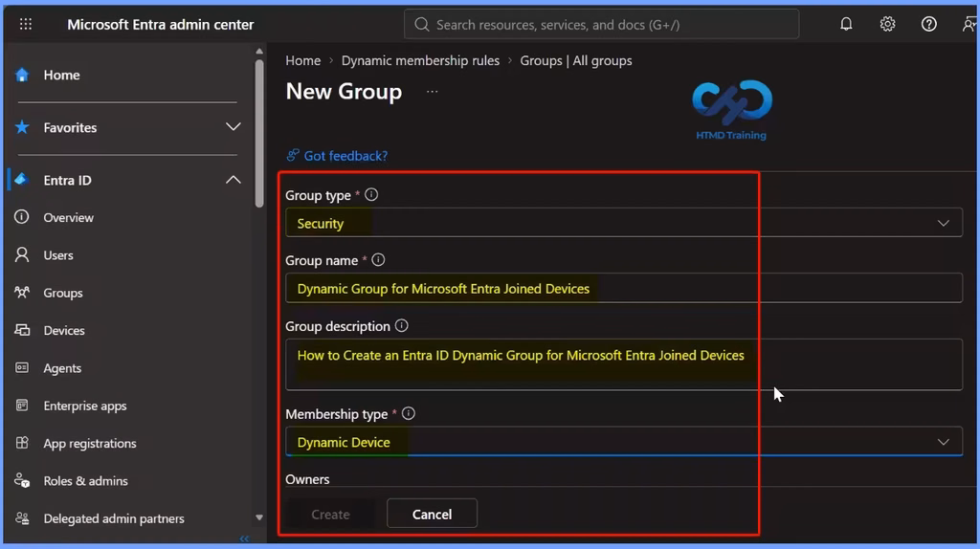Image resolution: width=980 pixels, height=549 pixels.
Task: Click the Owners label text
Action: pos(307,479)
